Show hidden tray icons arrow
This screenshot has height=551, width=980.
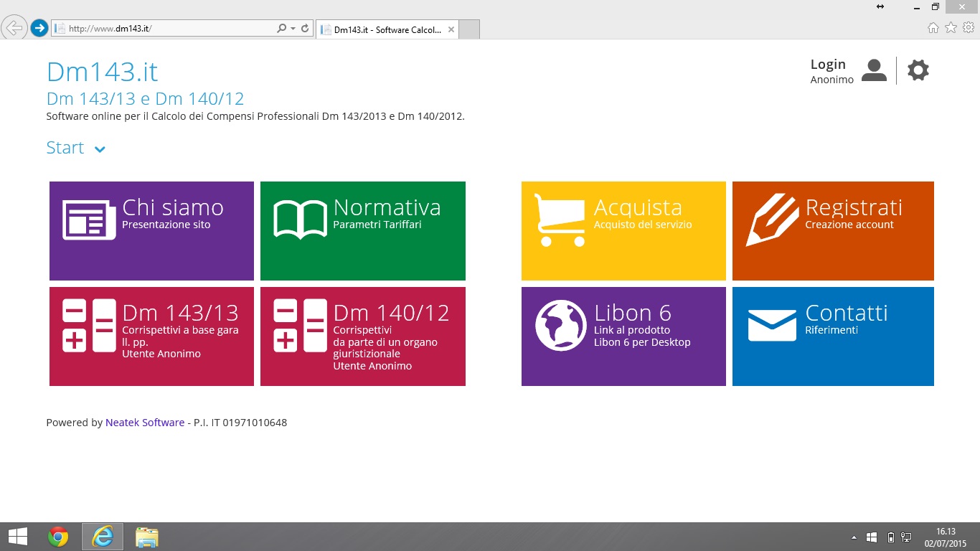click(x=854, y=537)
